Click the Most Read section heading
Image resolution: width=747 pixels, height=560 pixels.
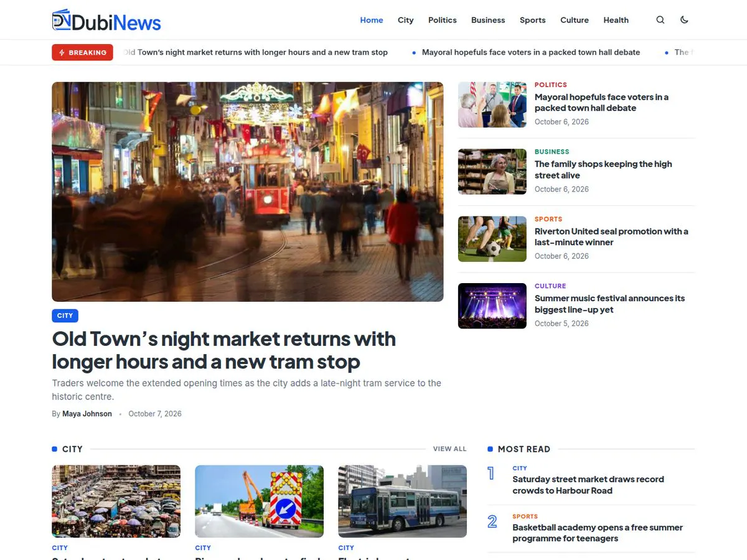(x=524, y=449)
